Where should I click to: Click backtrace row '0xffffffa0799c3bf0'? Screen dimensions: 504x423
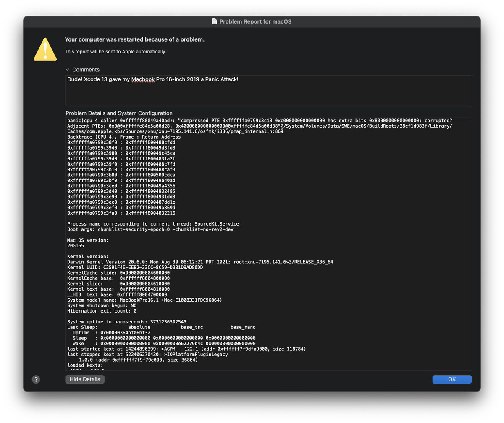(x=121, y=181)
